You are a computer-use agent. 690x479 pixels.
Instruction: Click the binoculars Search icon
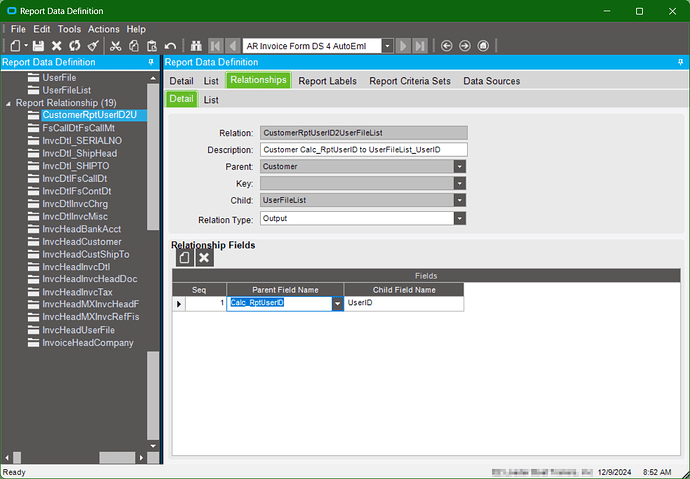click(196, 46)
